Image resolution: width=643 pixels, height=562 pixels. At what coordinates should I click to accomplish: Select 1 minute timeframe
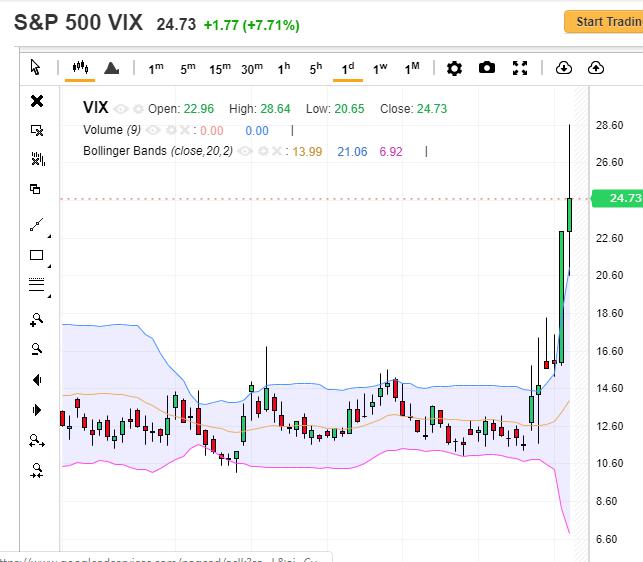tap(156, 68)
